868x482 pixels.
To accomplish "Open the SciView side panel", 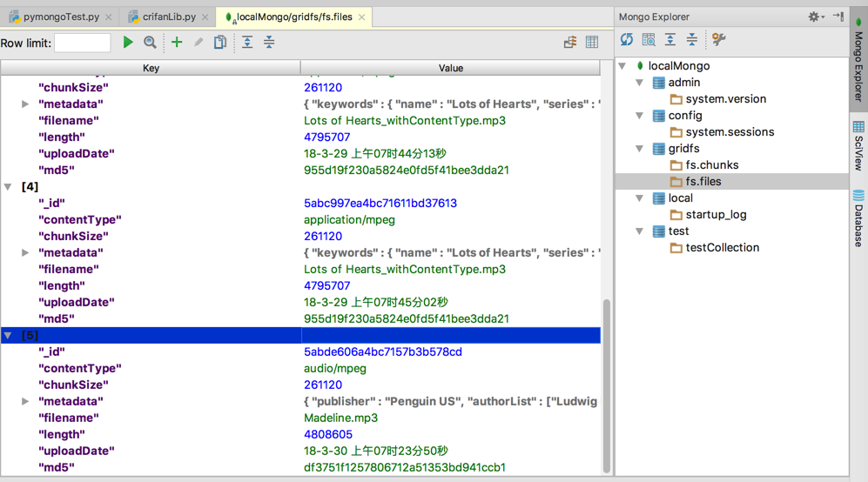I will pyautogui.click(x=858, y=145).
